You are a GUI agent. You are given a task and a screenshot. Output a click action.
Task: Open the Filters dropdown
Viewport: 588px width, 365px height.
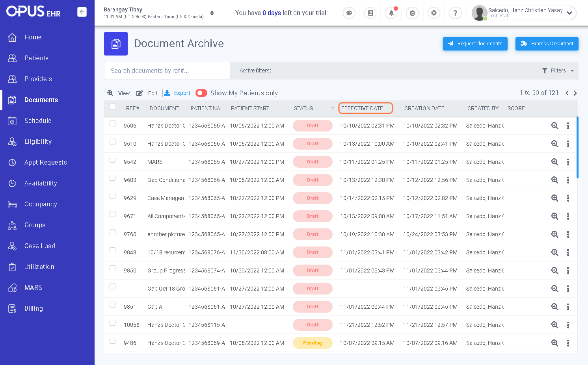[558, 70]
